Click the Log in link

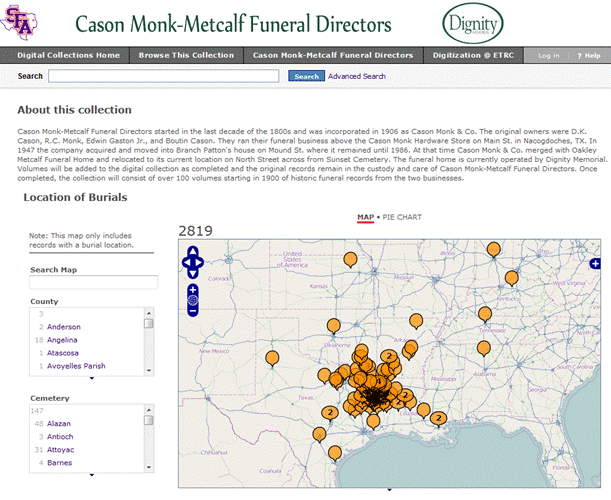(549, 55)
